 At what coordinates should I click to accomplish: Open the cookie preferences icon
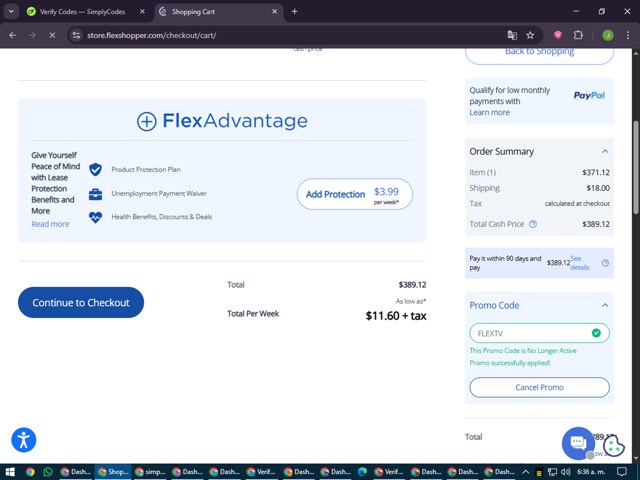click(x=614, y=445)
